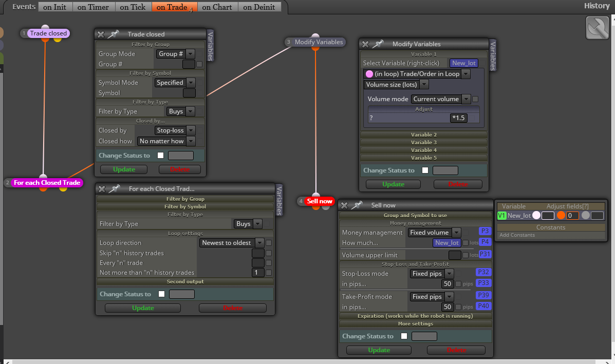Close the Sell now panel with X
Image resolution: width=615 pixels, height=364 pixels.
344,205
